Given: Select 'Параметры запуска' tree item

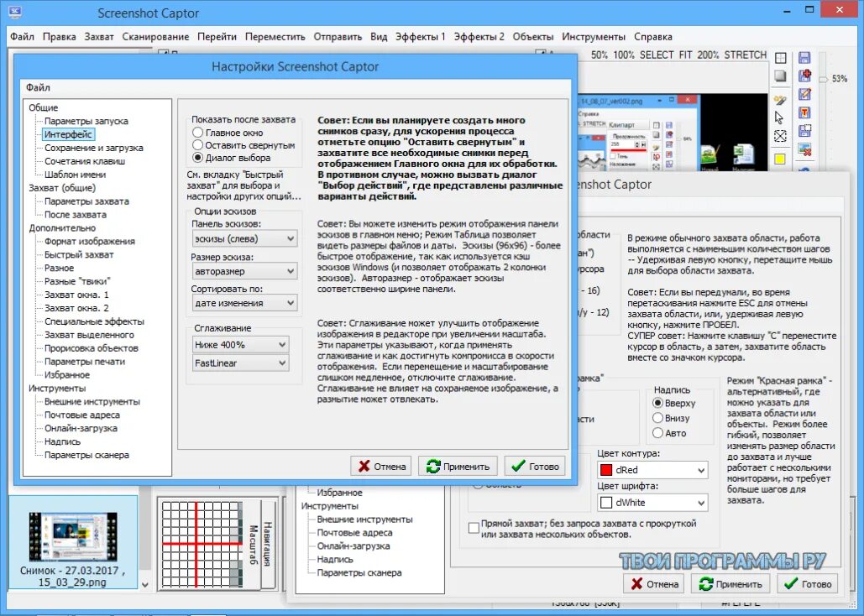Looking at the screenshot, I should 86,121.
